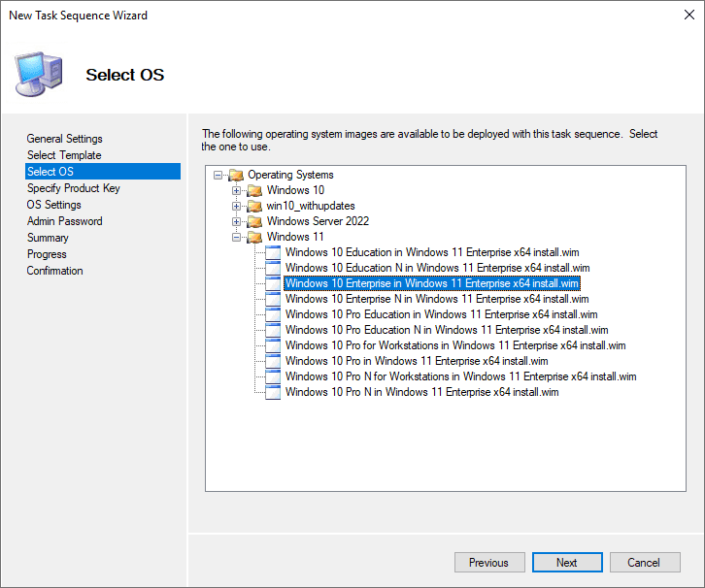Go to Select Template wizard step
The image size is (705, 588).
tap(64, 155)
